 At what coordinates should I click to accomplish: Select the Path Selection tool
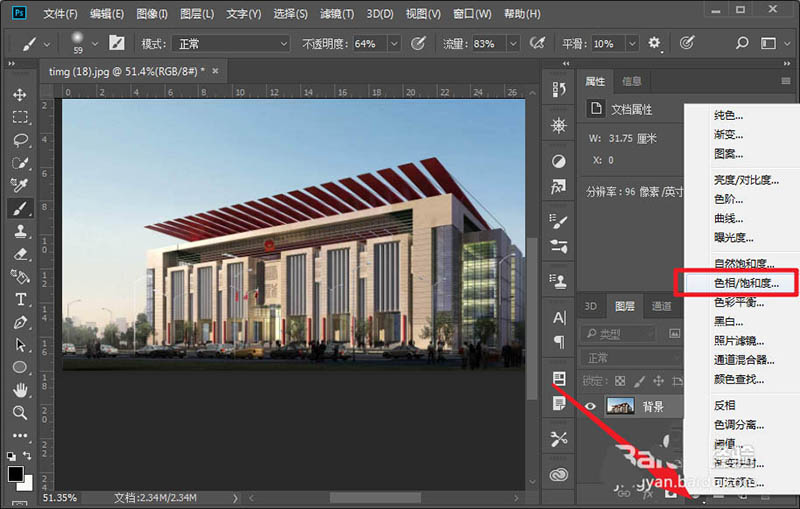[x=20, y=345]
